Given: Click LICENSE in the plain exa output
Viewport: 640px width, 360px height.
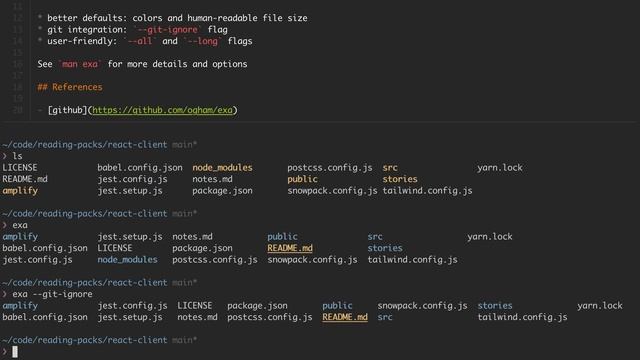Looking at the screenshot, I should pos(115,248).
